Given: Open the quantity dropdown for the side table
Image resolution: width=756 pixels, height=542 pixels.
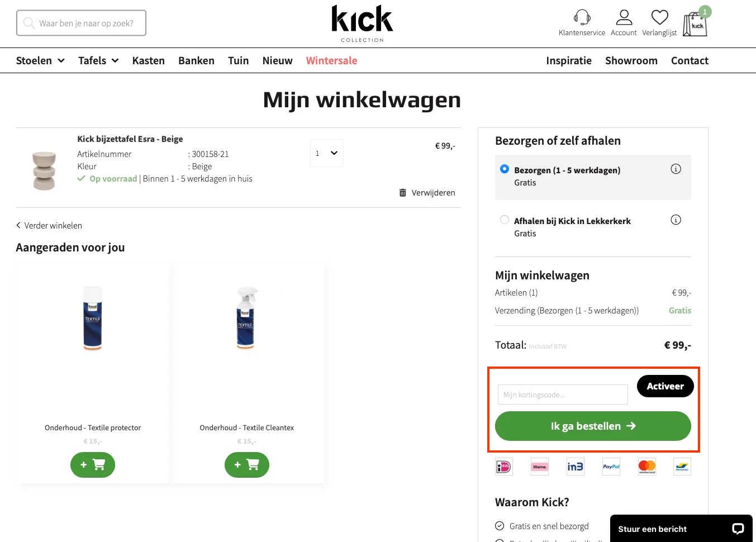Looking at the screenshot, I should click(x=326, y=153).
